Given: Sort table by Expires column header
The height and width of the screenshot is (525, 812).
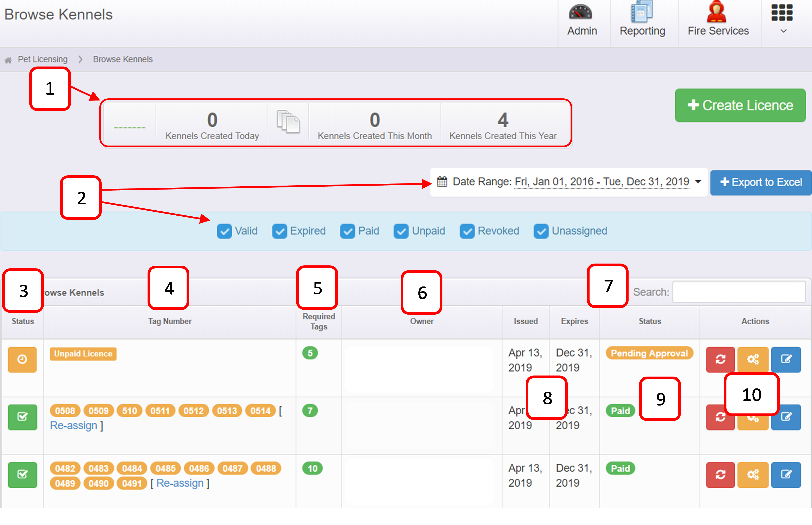Looking at the screenshot, I should [x=574, y=321].
